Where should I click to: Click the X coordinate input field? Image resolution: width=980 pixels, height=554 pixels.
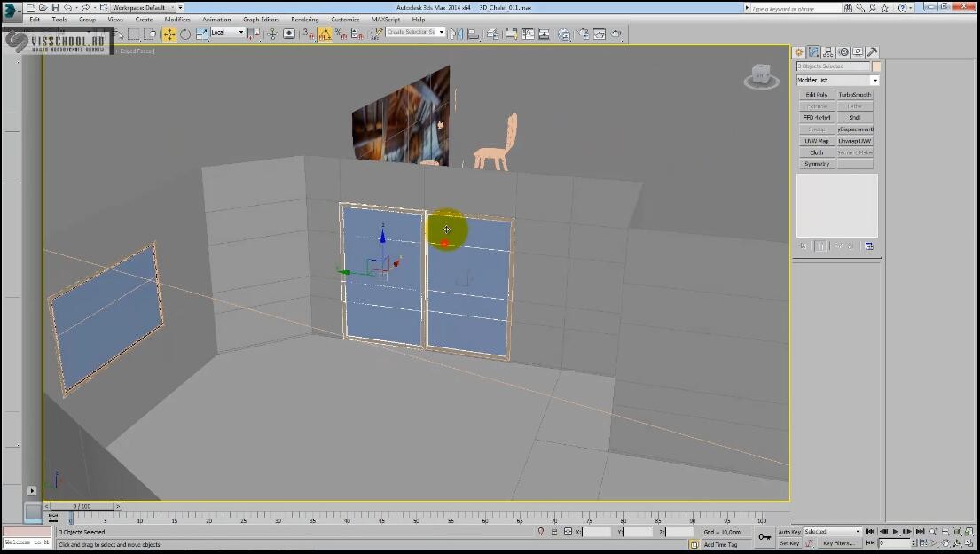click(x=596, y=532)
